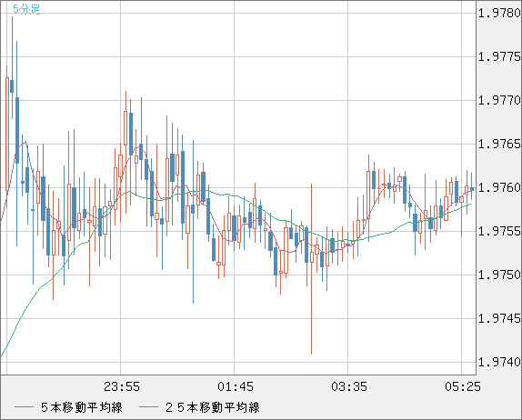Screen dimensions: 522x420
Task: Click the tallest blue candle wick near 1.9780
Action: coord(12,67)
